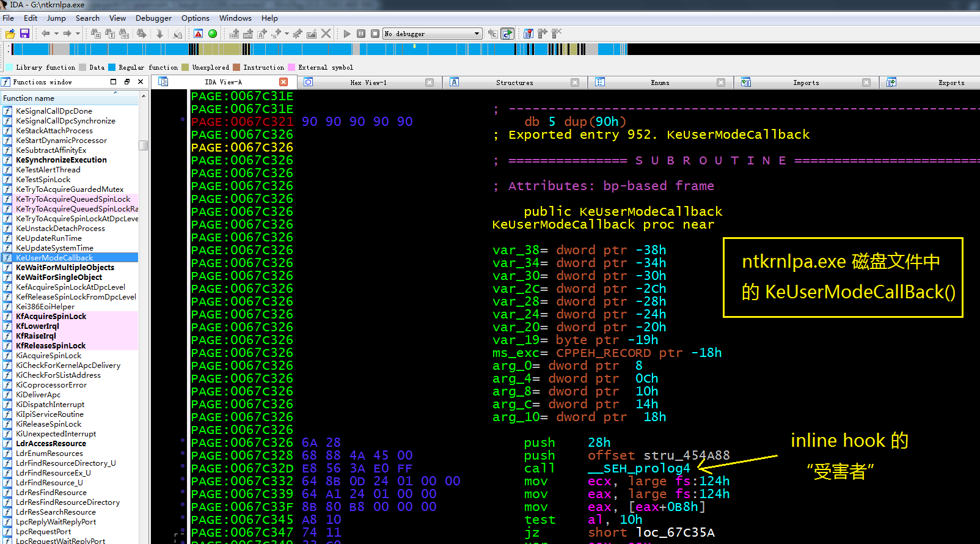Jump forward with the right arrow icon
Viewport: 980px width, 544px height.
coord(67,34)
